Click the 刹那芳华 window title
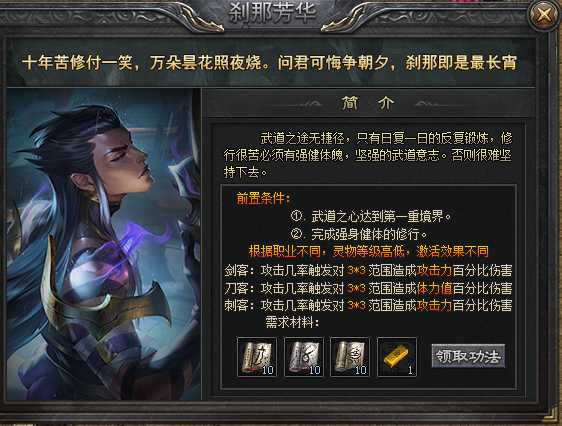This screenshot has width=562, height=426. 272,12
